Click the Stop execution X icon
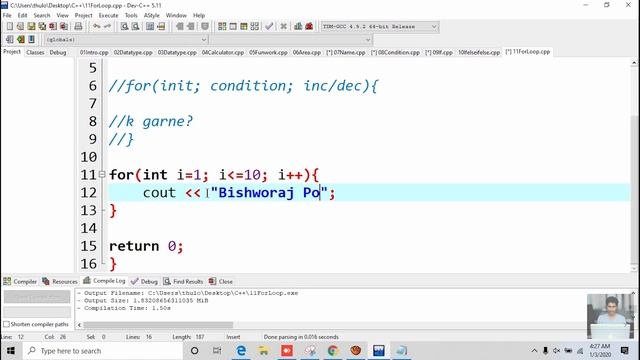Screen dimensions: 640x360 [x=284, y=27]
